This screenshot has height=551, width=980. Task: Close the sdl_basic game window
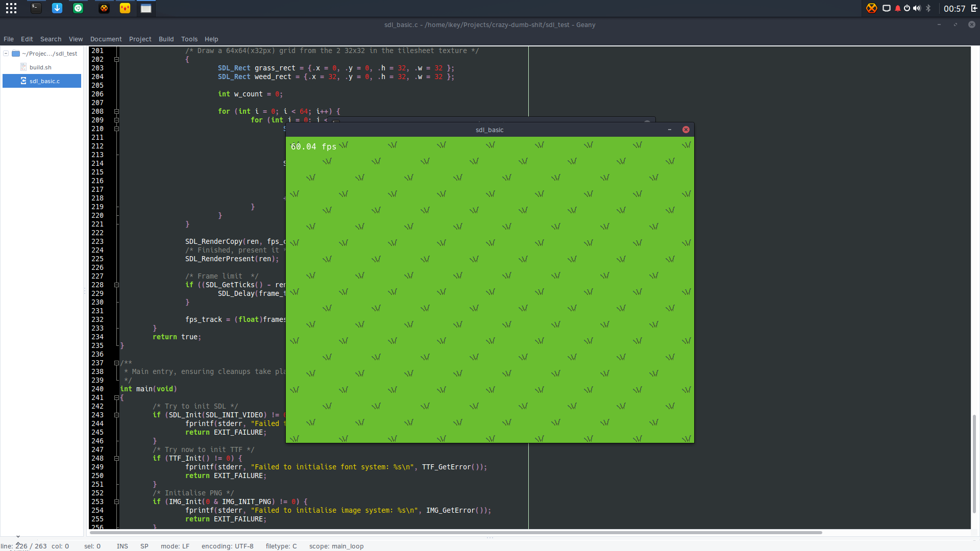pyautogui.click(x=686, y=130)
